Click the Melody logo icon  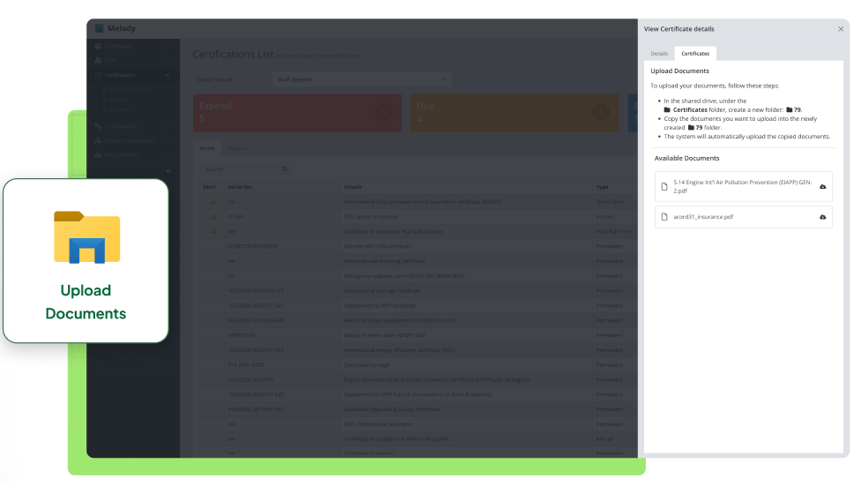pos(99,28)
